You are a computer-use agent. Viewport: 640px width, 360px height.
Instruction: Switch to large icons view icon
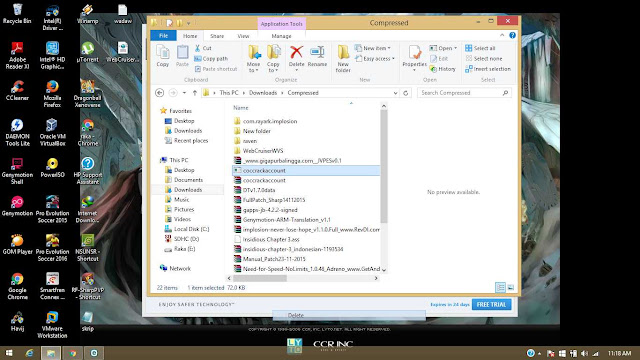pos(511,287)
